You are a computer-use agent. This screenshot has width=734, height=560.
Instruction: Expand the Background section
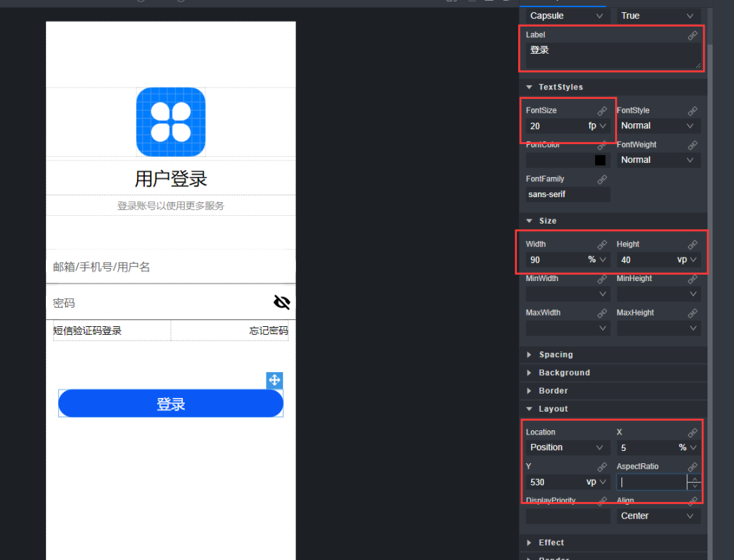(x=529, y=373)
